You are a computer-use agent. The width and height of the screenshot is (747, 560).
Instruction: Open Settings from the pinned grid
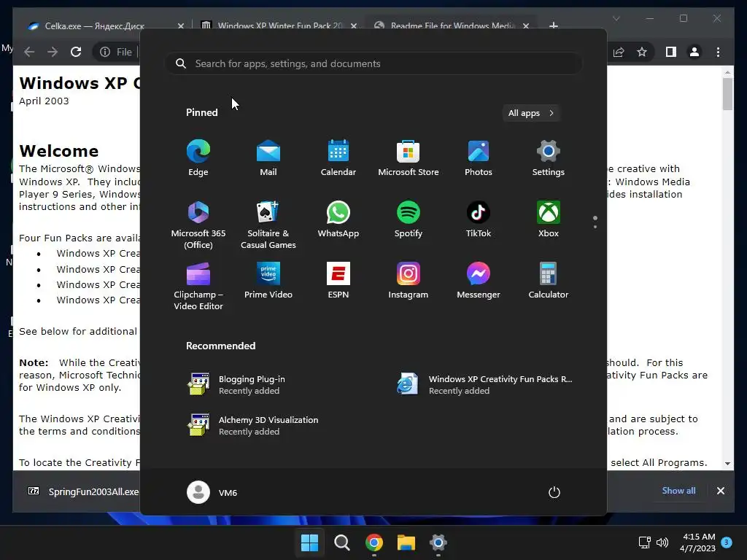tap(549, 158)
